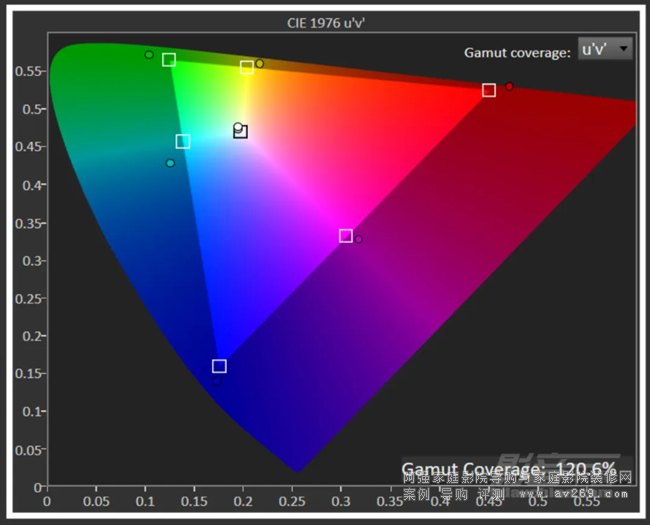
Task: Click the white point square marker
Action: (x=241, y=132)
